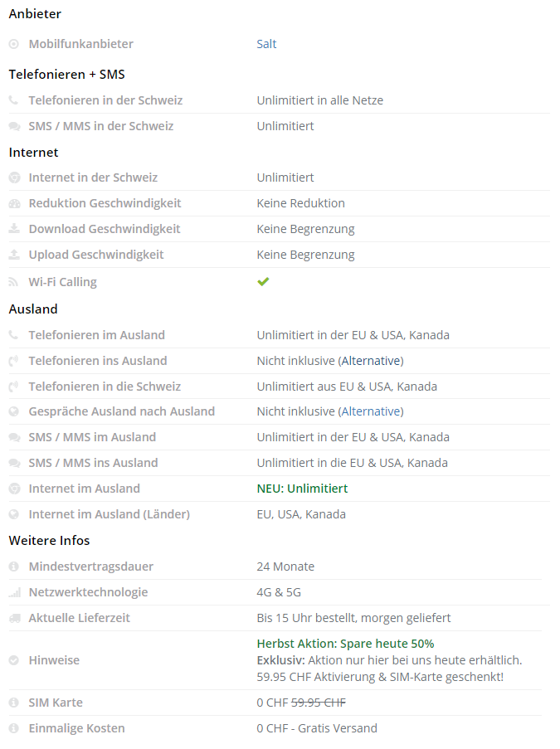Click the green checkmark for Wi-Fi Calling
Image resolution: width=560 pixels, height=749 pixels.
click(263, 282)
